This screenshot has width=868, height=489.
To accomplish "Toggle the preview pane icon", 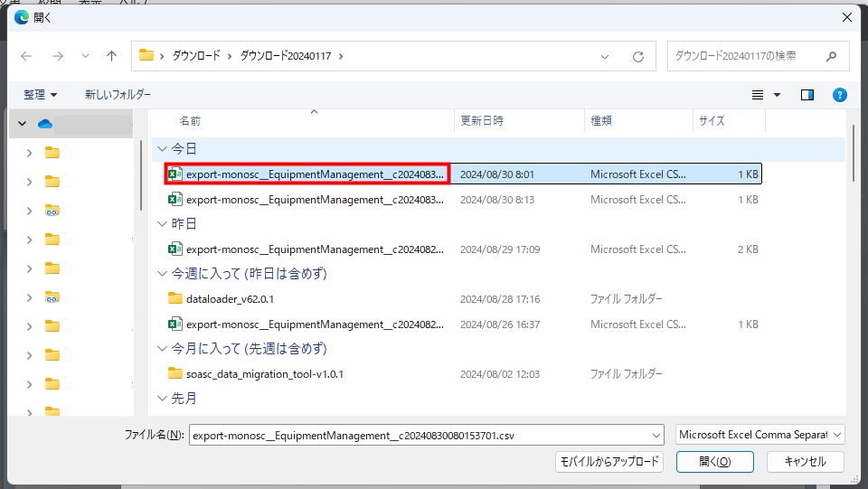I will [807, 95].
